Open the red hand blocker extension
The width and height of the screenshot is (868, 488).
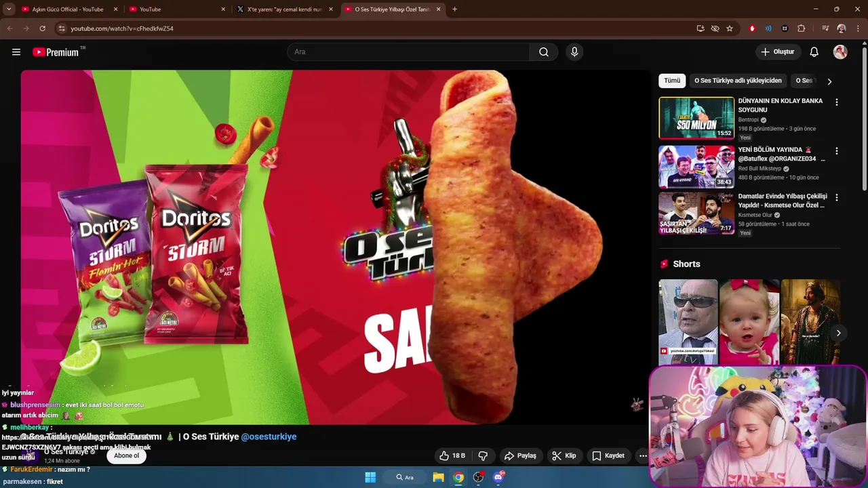[752, 28]
